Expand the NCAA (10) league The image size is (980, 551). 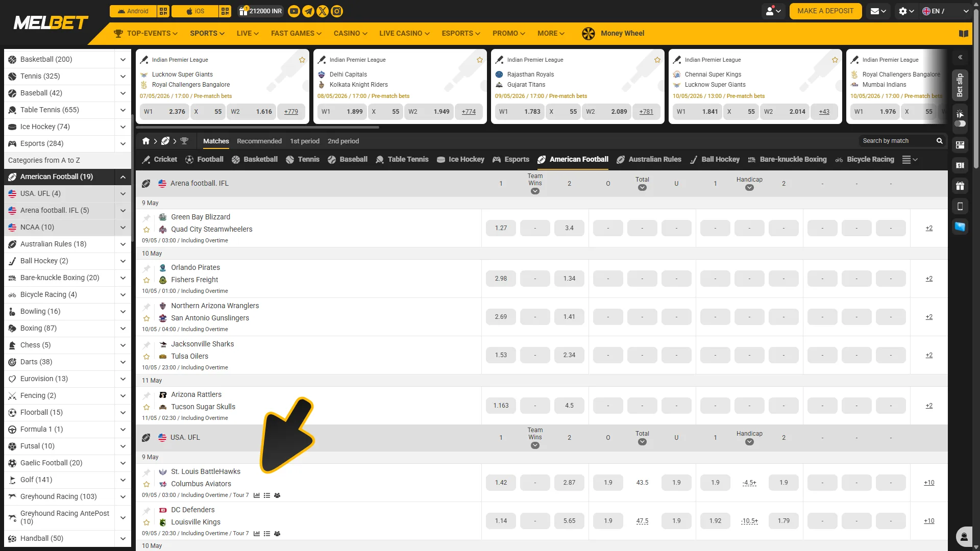tap(123, 228)
